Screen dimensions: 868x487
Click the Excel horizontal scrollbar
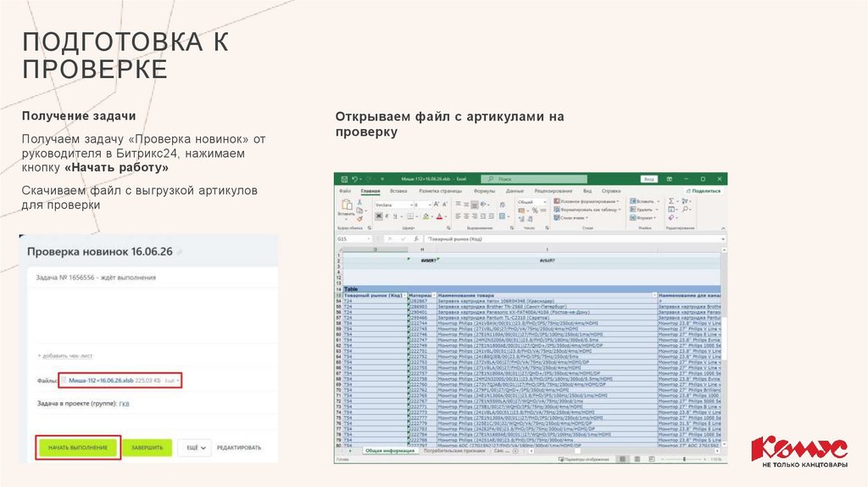624,451
